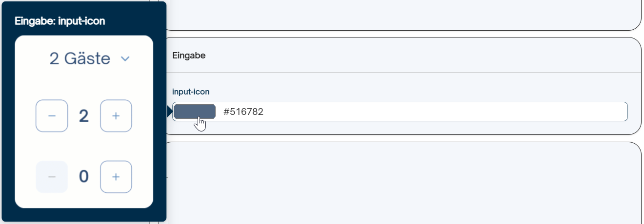This screenshot has height=224, width=644.
Task: Click the white preview card background
Action: coord(84,146)
